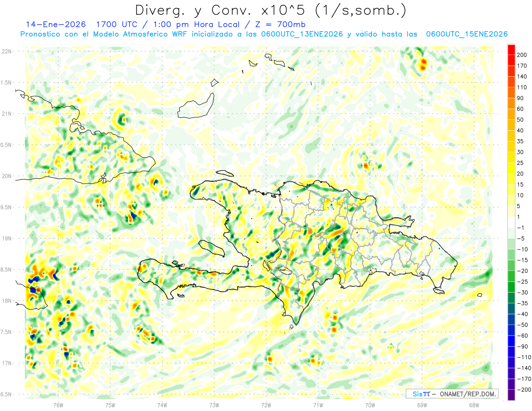This screenshot has height=411, width=532.
Task: Click the longitude label '76W'
Action: [x=58, y=405]
